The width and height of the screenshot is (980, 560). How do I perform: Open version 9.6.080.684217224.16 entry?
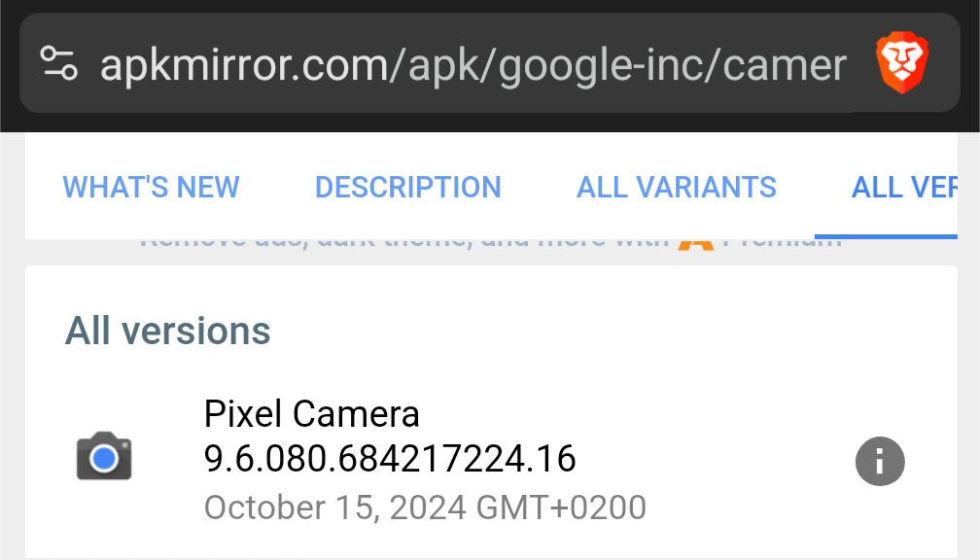coord(390,459)
